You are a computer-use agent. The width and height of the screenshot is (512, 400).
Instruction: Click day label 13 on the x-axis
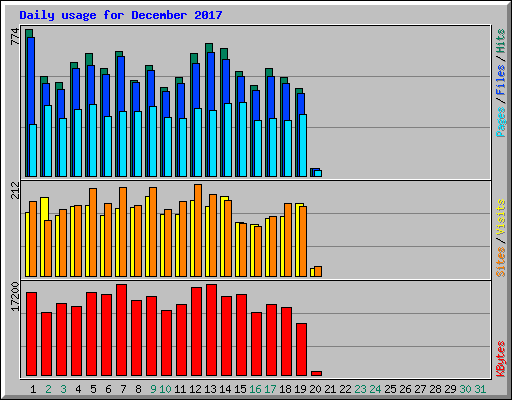point(210,389)
